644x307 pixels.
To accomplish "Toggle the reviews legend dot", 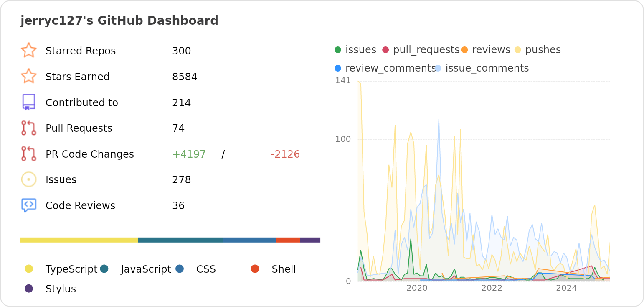I will tap(464, 50).
